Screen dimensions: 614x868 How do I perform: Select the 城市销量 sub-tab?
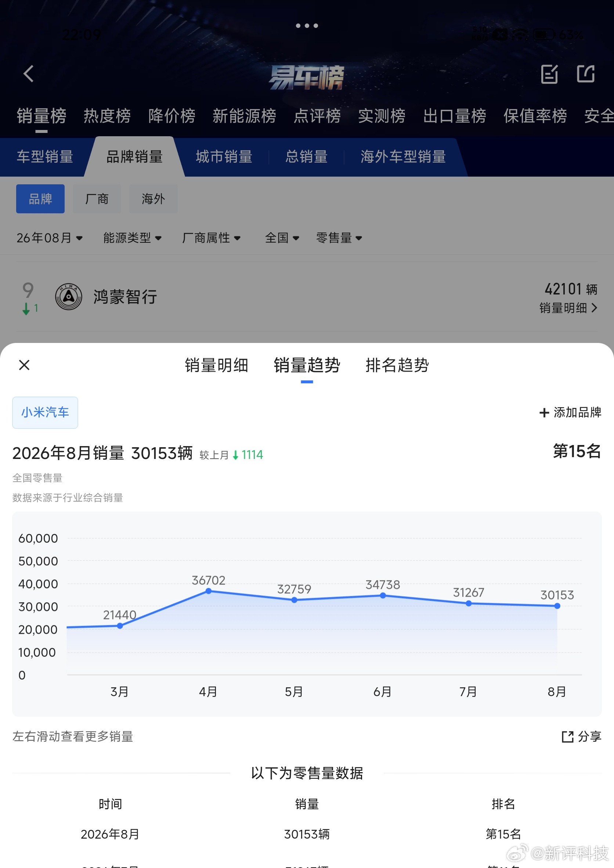[224, 156]
